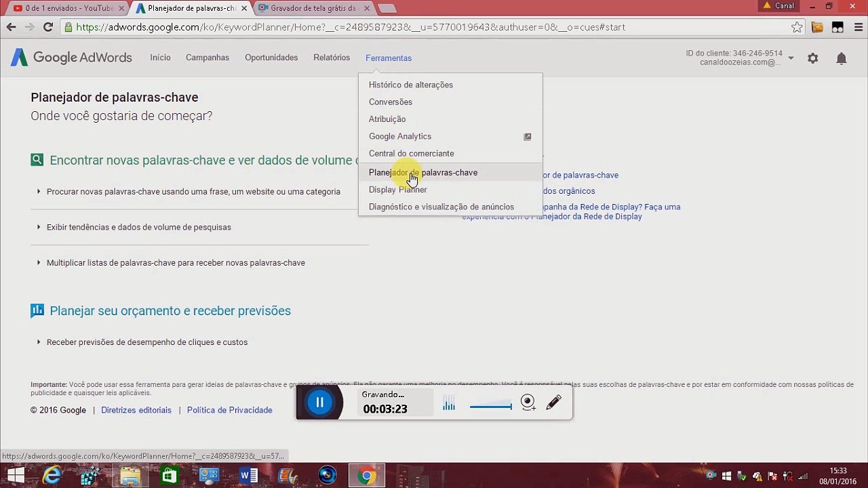Open the 'Política de Privacidade' link
868x488 pixels.
point(230,410)
